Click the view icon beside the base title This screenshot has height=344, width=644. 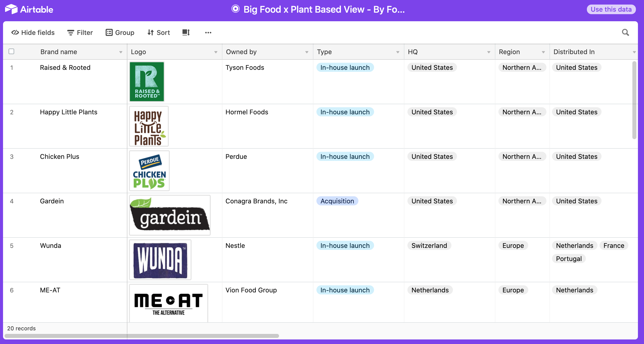point(235,9)
